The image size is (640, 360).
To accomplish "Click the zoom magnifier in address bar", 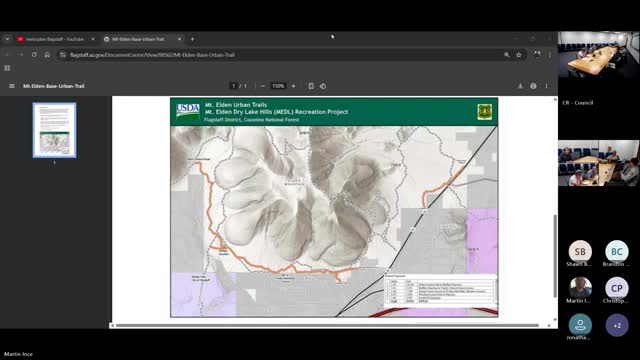I will (507, 55).
